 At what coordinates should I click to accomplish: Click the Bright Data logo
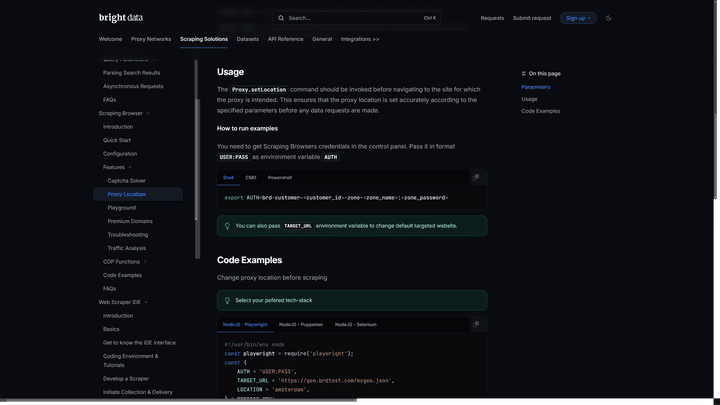coord(121,17)
